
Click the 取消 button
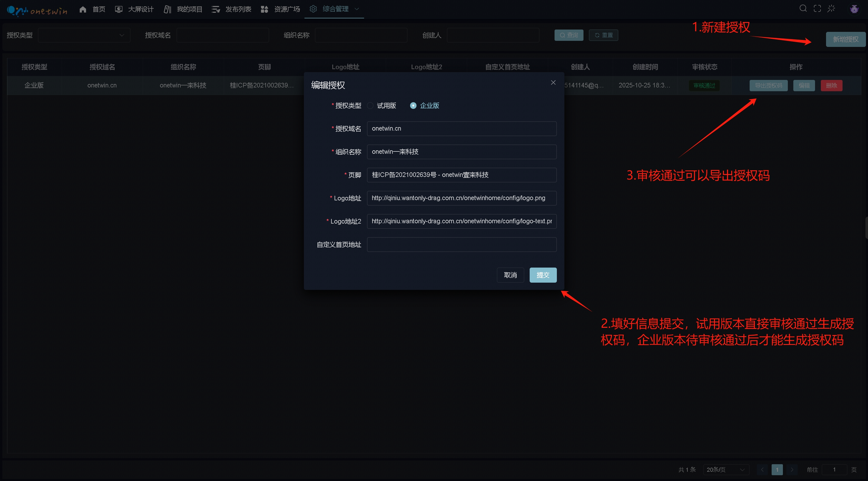click(x=510, y=275)
